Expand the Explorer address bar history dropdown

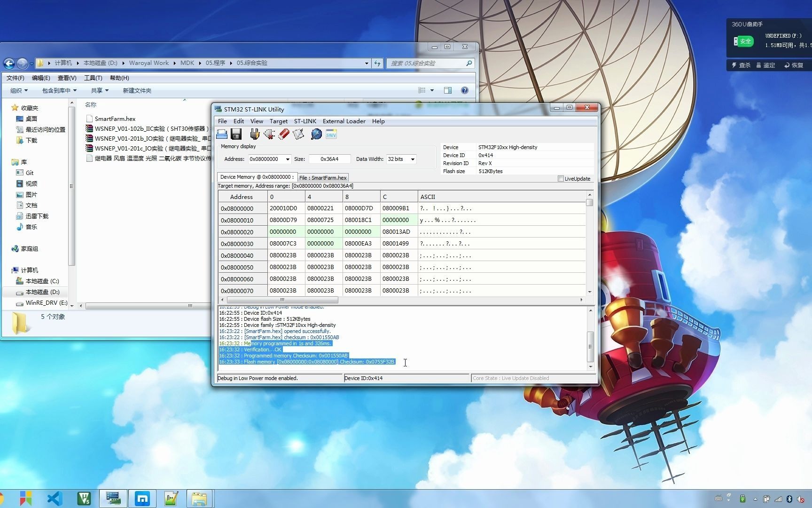pyautogui.click(x=367, y=63)
